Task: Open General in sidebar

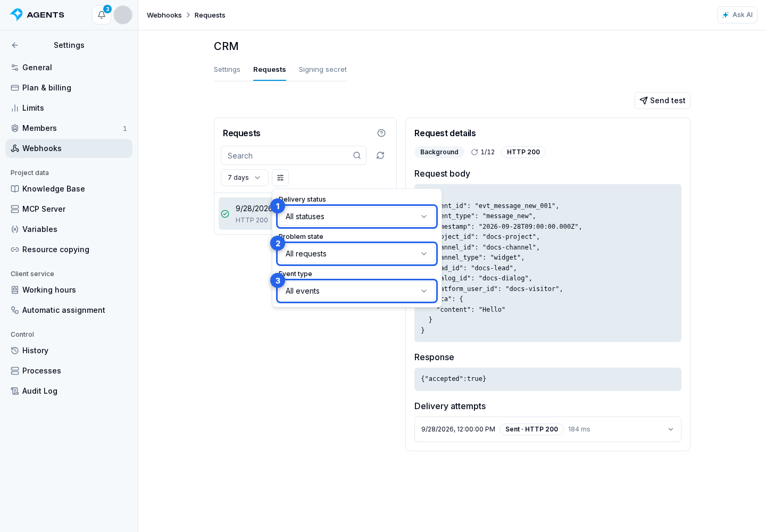Action: tap(69, 68)
